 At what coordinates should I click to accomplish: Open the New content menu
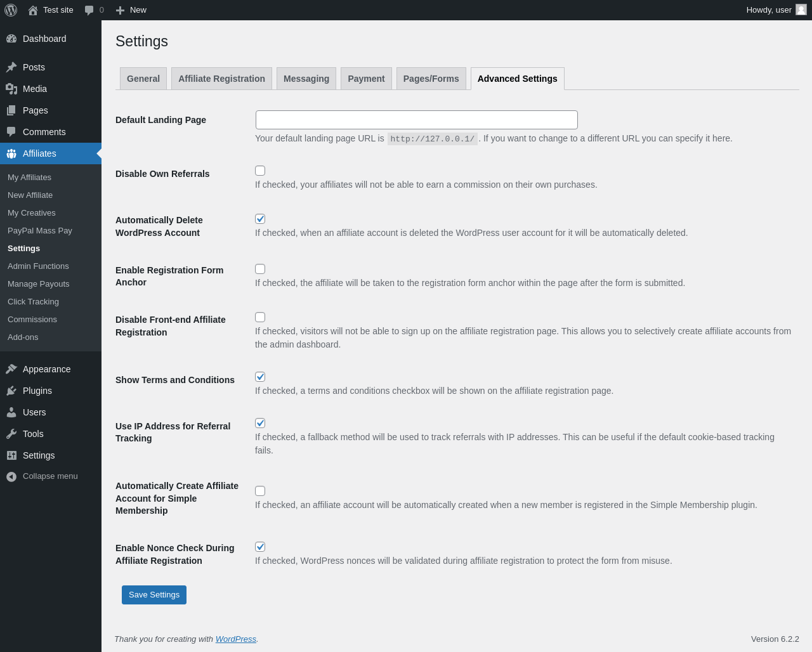click(x=131, y=10)
